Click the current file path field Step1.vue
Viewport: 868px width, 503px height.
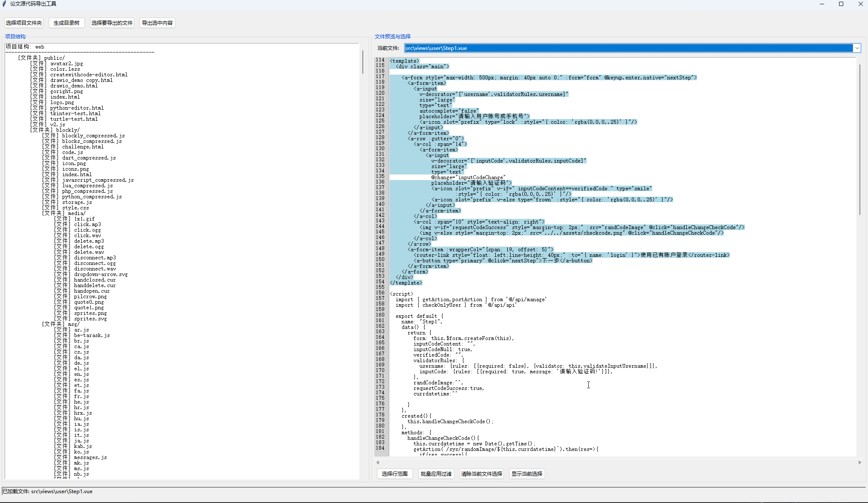coord(628,48)
